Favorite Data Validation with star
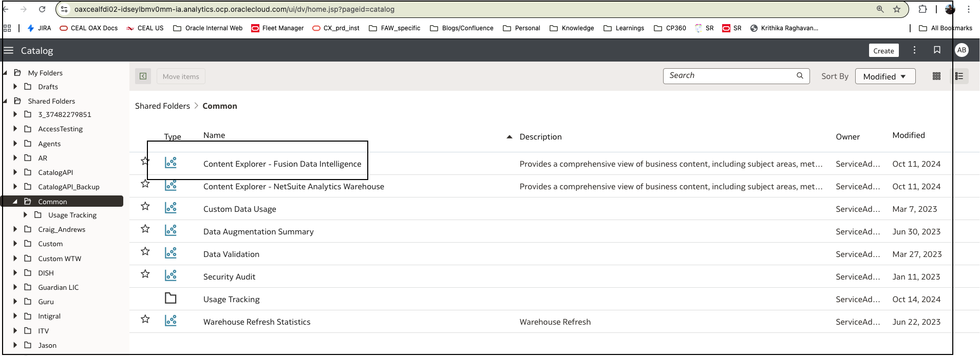 [145, 251]
